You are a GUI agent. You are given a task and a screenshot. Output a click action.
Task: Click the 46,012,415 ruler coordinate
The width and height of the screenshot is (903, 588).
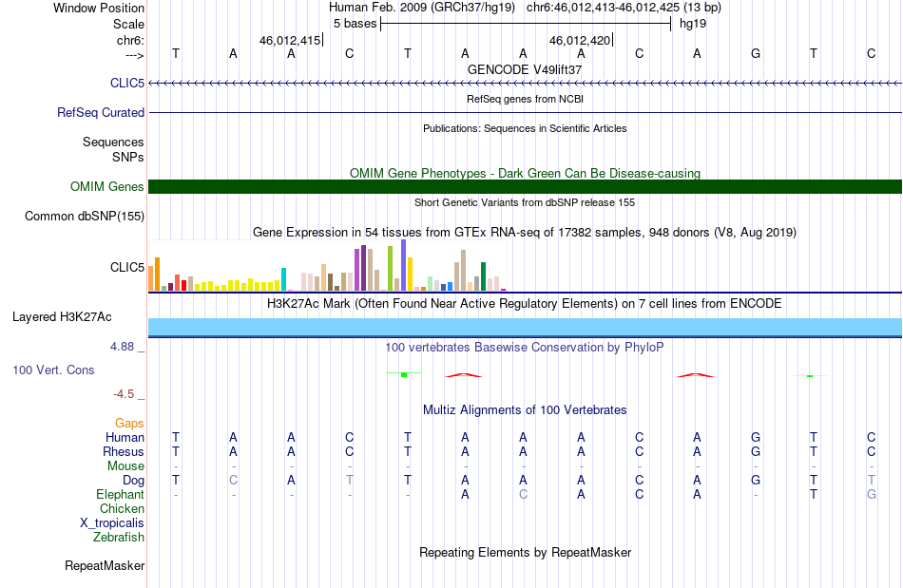click(290, 40)
